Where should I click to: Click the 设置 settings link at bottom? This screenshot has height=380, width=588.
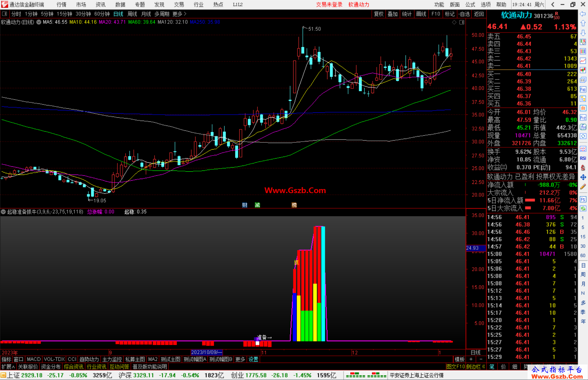253,359
